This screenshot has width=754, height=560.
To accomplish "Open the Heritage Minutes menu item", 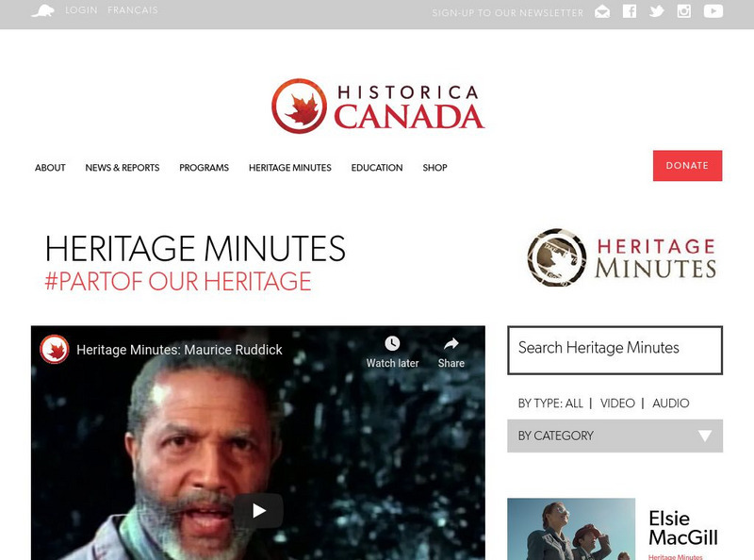I will [290, 168].
